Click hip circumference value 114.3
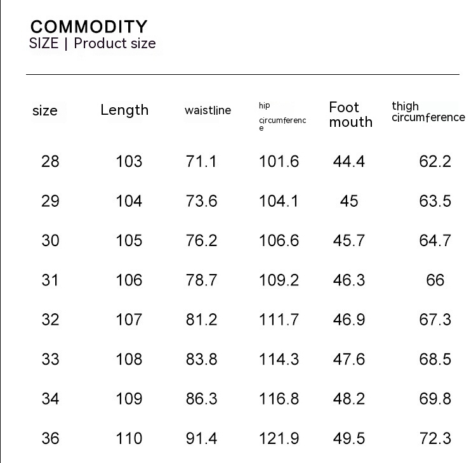Screen dimensions: 476x463 click(279, 360)
